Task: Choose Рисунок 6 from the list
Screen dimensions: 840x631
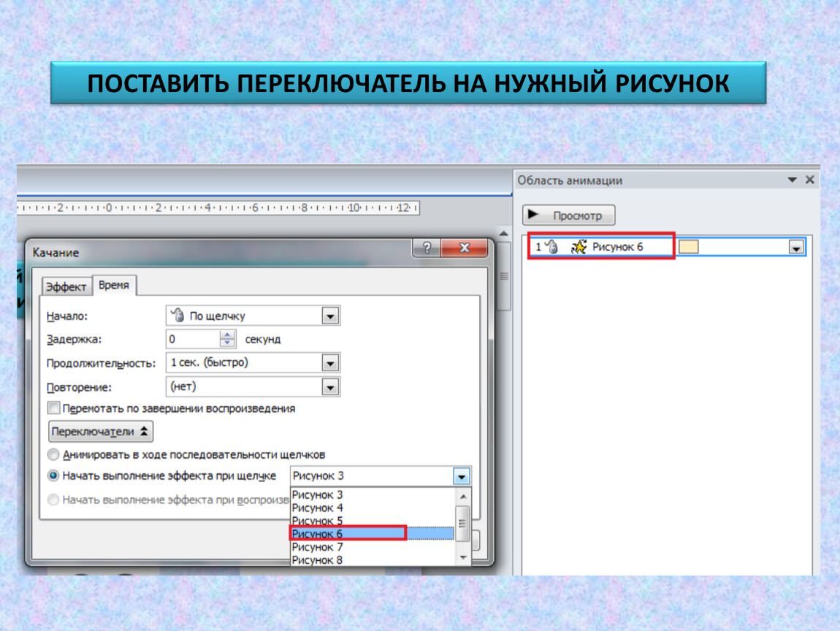Action: coord(347,534)
